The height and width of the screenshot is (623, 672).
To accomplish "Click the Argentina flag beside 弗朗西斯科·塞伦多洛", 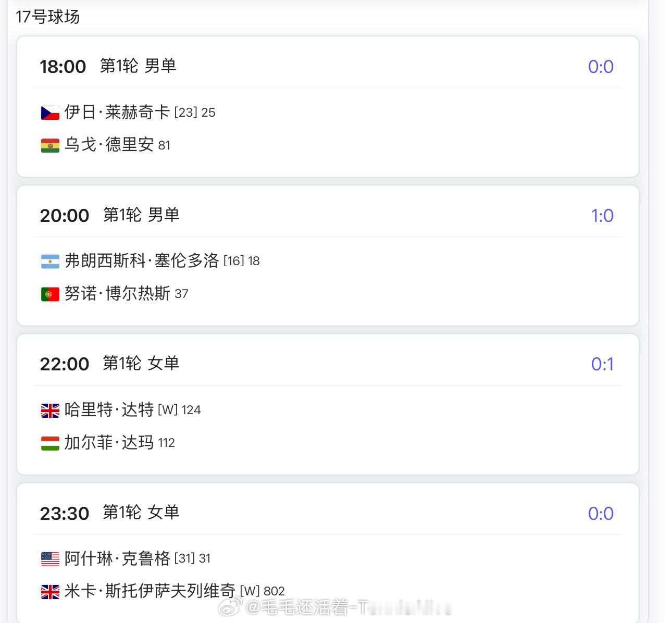I will pos(50,261).
